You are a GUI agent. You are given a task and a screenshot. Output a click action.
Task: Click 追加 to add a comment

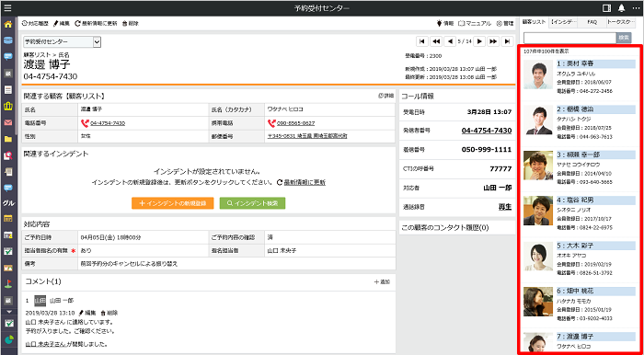[x=382, y=282]
